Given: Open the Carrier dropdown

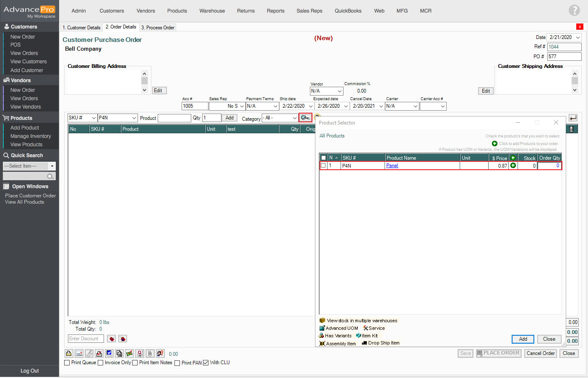Looking at the screenshot, I should point(415,106).
